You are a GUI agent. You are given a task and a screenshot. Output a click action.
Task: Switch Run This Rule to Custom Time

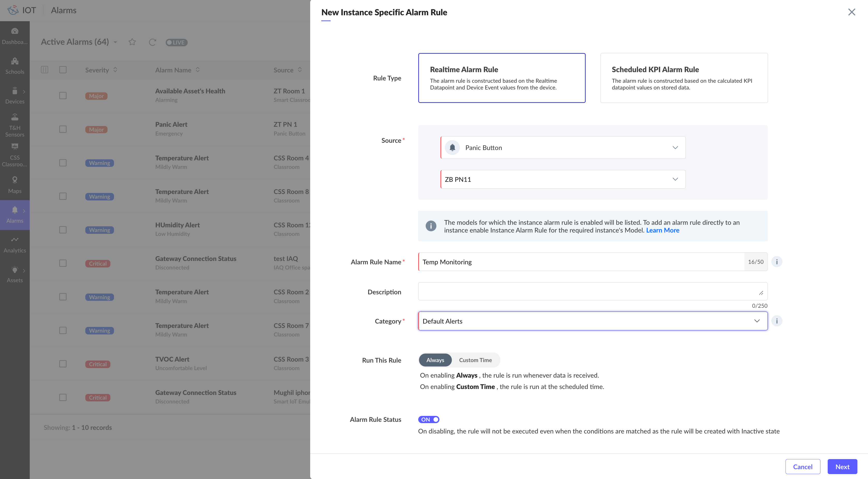coord(475,360)
